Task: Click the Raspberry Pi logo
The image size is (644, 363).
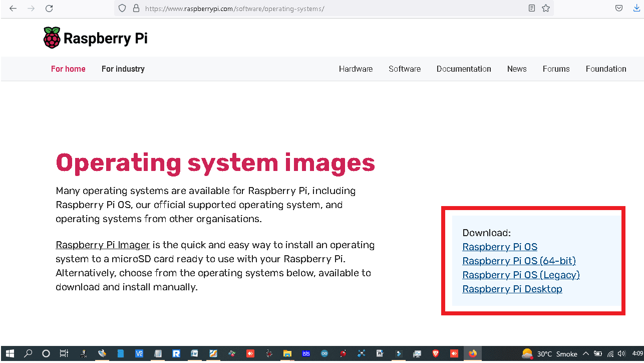Action: (x=96, y=38)
